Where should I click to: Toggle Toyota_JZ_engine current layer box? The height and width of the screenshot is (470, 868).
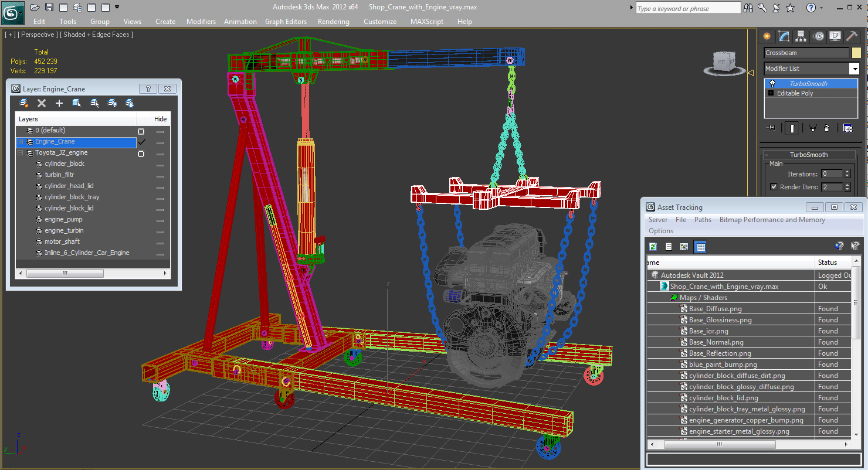[x=141, y=154]
